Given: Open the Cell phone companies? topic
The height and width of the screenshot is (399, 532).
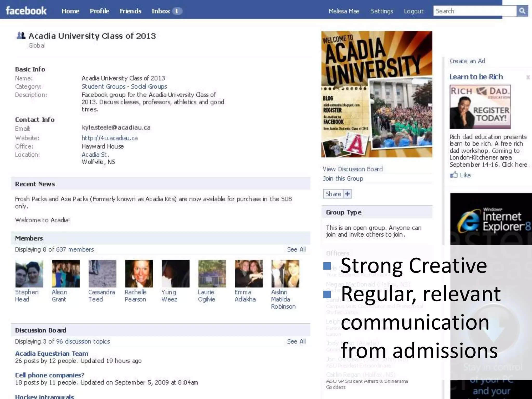Looking at the screenshot, I should 50,375.
